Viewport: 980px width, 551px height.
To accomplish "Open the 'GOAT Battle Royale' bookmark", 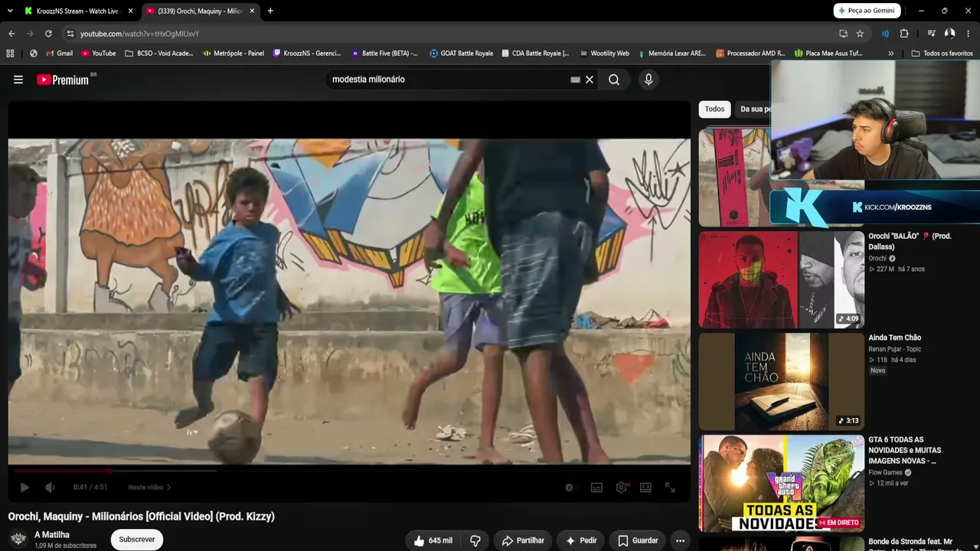I will 462,54.
